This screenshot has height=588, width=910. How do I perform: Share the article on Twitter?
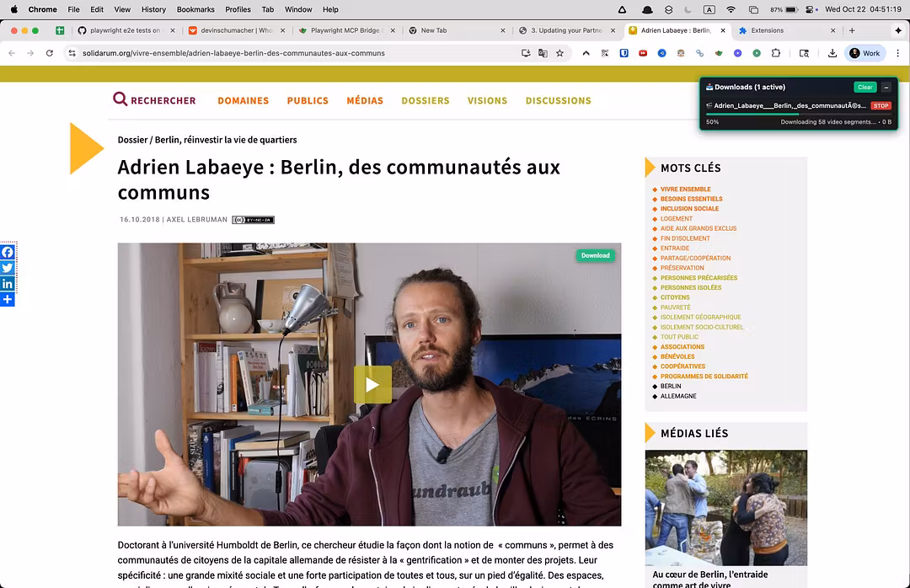click(x=7, y=268)
